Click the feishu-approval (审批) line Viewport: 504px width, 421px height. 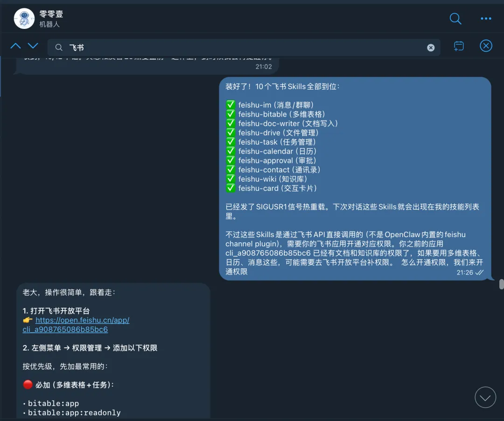pyautogui.click(x=277, y=161)
